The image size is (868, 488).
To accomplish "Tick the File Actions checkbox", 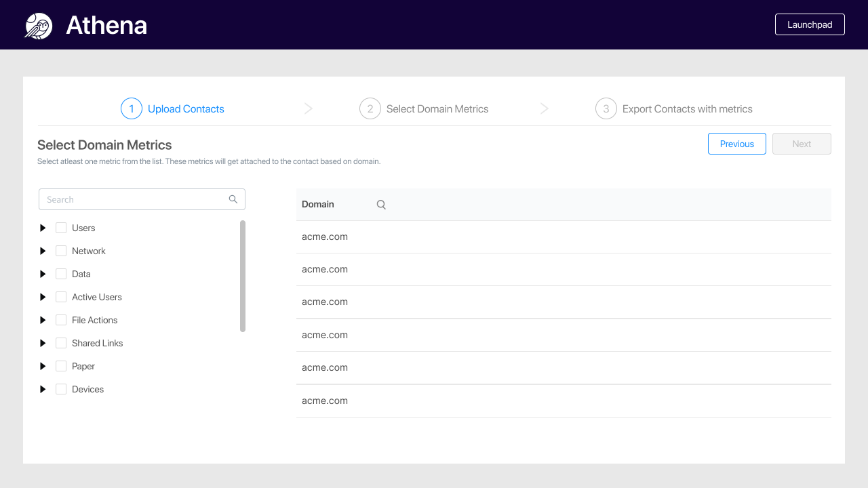I will [61, 320].
